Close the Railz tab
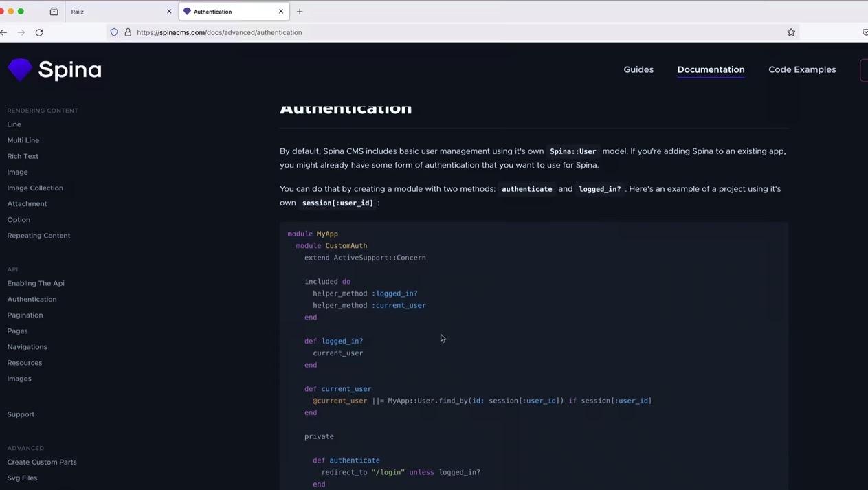This screenshot has height=490, width=868. 169,12
